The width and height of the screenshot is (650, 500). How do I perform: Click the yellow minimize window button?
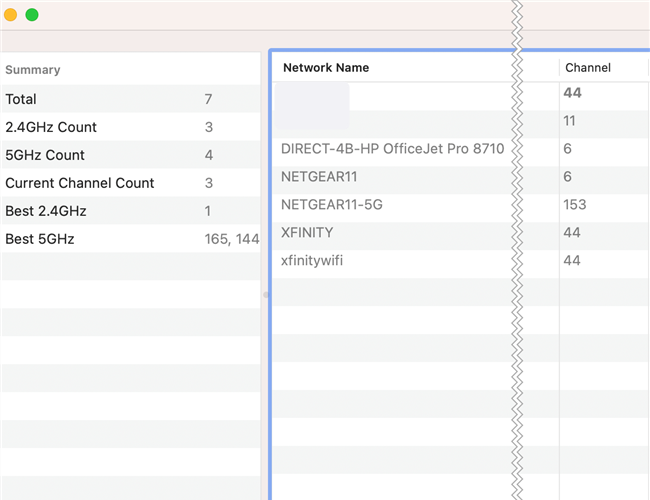tap(11, 15)
